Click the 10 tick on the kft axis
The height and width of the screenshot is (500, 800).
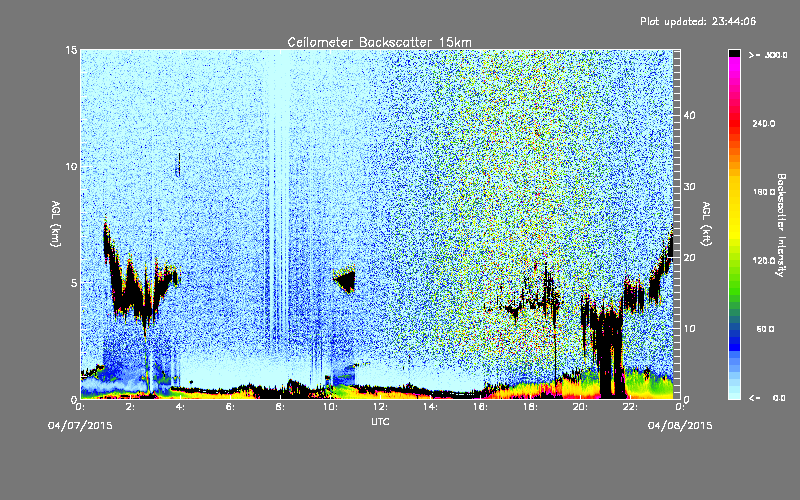pyautogui.click(x=689, y=328)
